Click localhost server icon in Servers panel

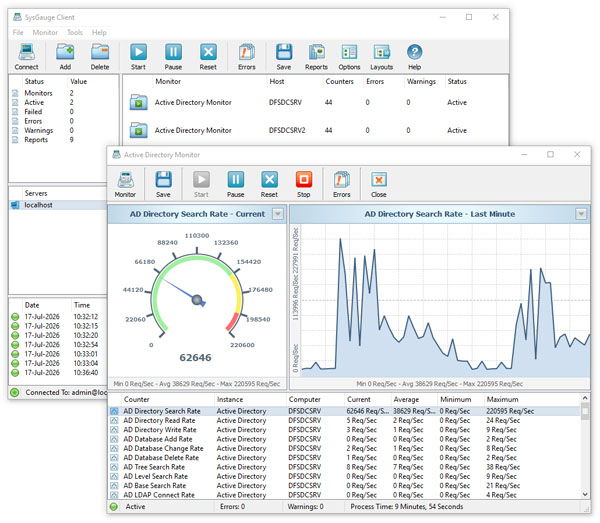click(15, 205)
